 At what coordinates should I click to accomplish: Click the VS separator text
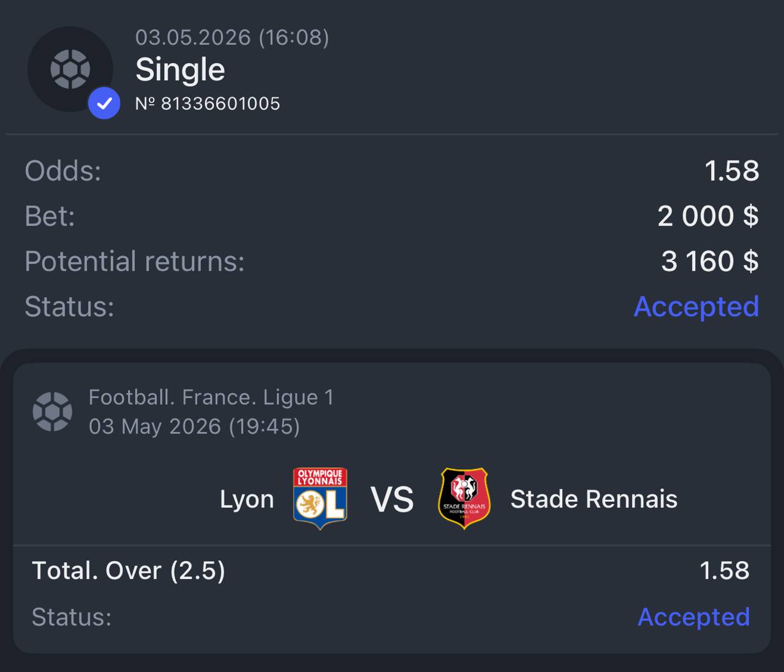(x=392, y=499)
